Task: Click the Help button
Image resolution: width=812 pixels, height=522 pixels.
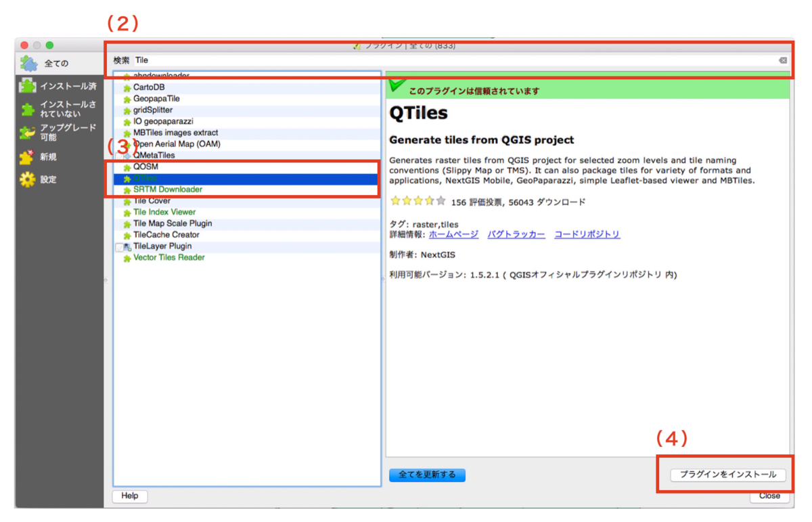Action: 130,496
